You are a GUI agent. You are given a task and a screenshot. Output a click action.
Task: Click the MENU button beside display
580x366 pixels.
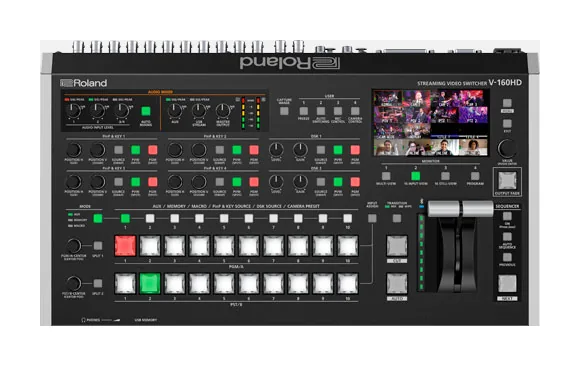point(507,103)
